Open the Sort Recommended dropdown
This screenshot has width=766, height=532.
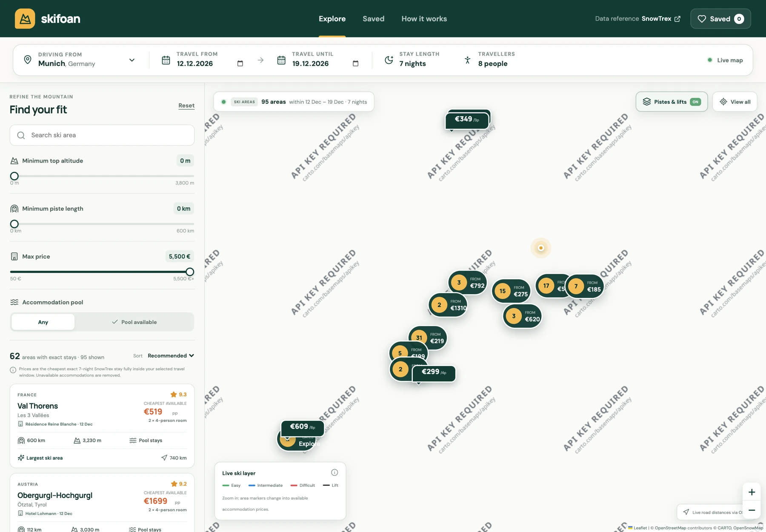tap(171, 356)
